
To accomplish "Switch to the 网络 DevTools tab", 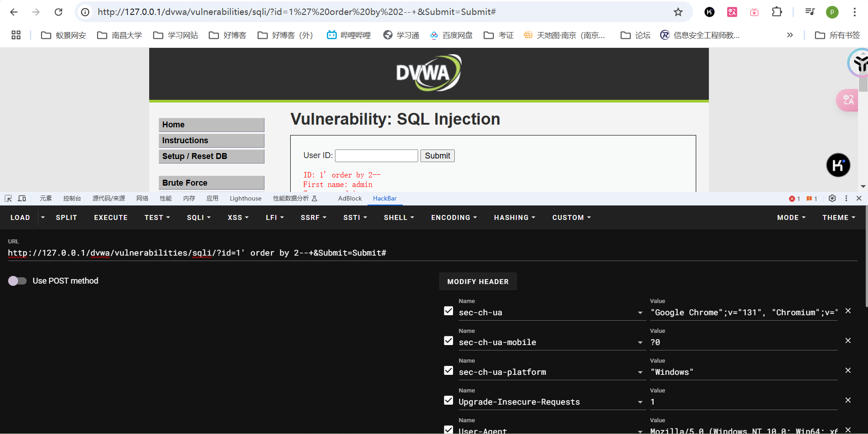I will 142,198.
